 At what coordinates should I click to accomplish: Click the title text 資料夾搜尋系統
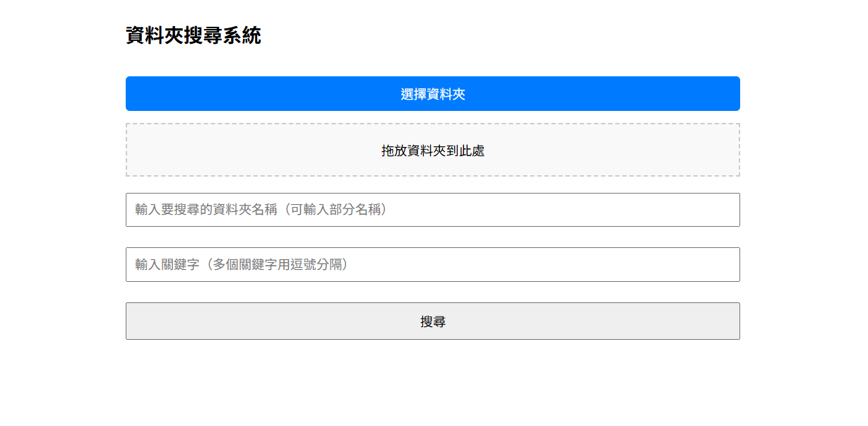tap(194, 35)
